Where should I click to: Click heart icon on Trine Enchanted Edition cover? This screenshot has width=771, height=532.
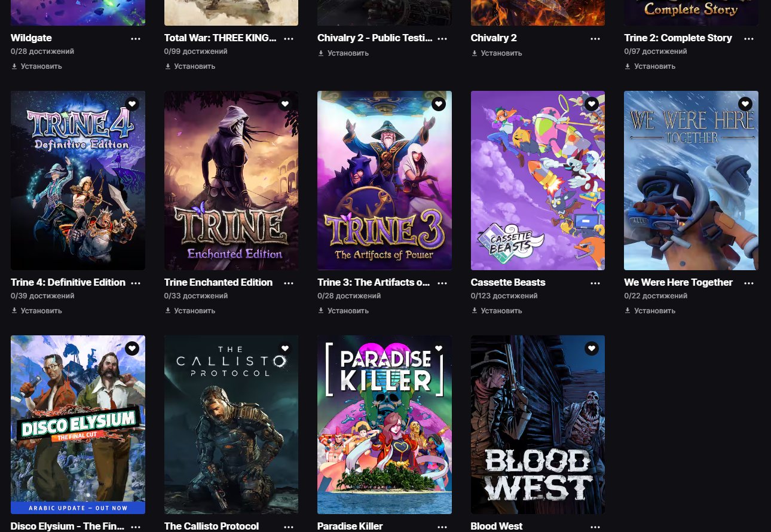[285, 104]
